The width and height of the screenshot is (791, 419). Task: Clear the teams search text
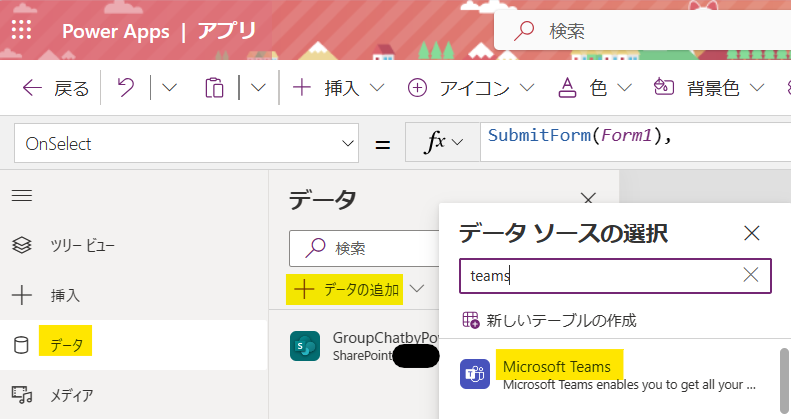click(x=751, y=275)
